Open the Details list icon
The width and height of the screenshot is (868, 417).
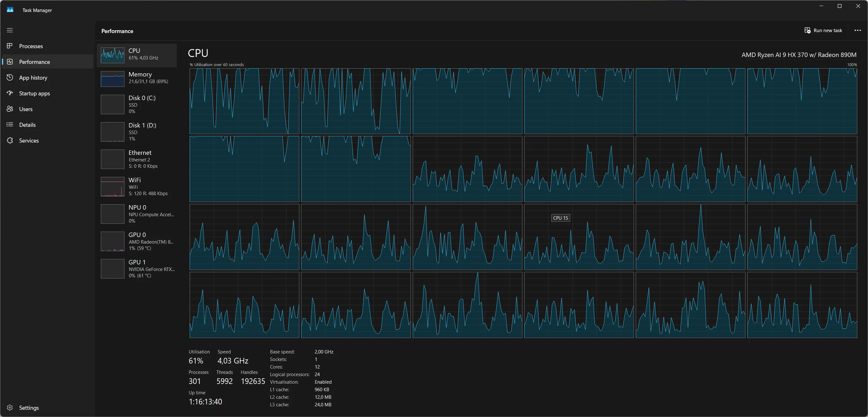coord(10,125)
